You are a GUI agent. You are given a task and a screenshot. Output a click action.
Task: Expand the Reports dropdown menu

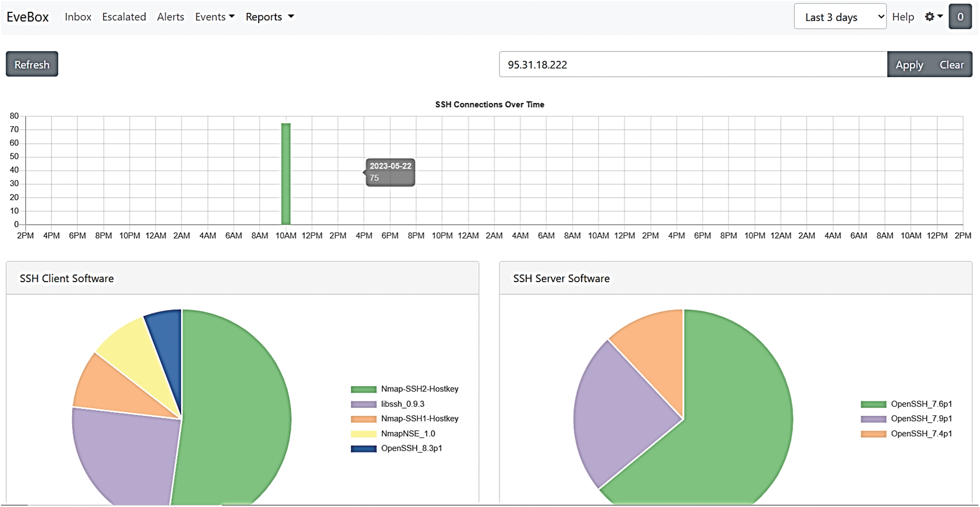coord(270,17)
